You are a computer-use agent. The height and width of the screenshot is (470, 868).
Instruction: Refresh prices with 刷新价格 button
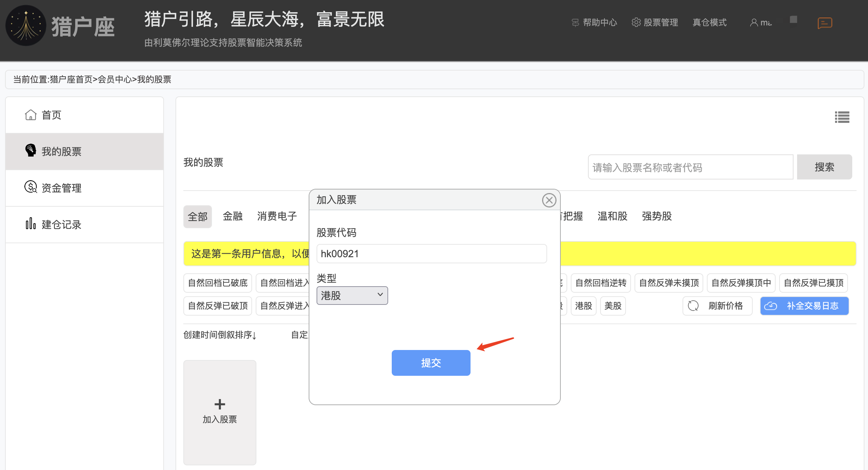tap(717, 306)
